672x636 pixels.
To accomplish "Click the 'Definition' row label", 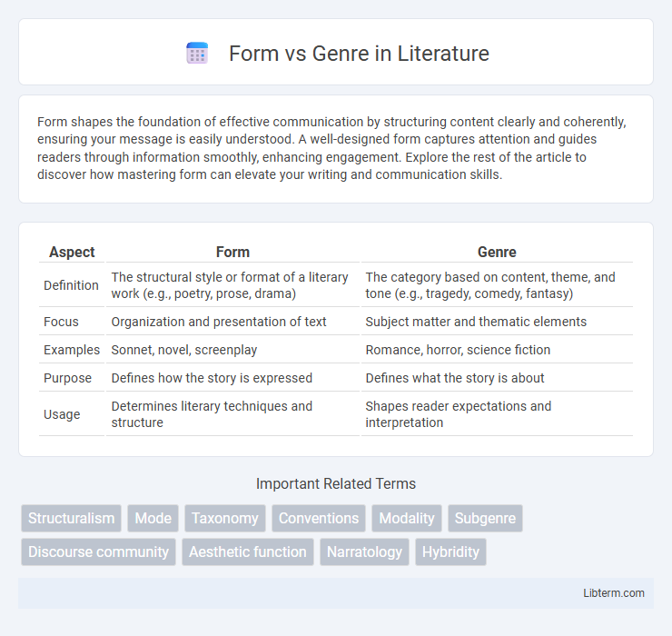I will pyautogui.click(x=71, y=285).
